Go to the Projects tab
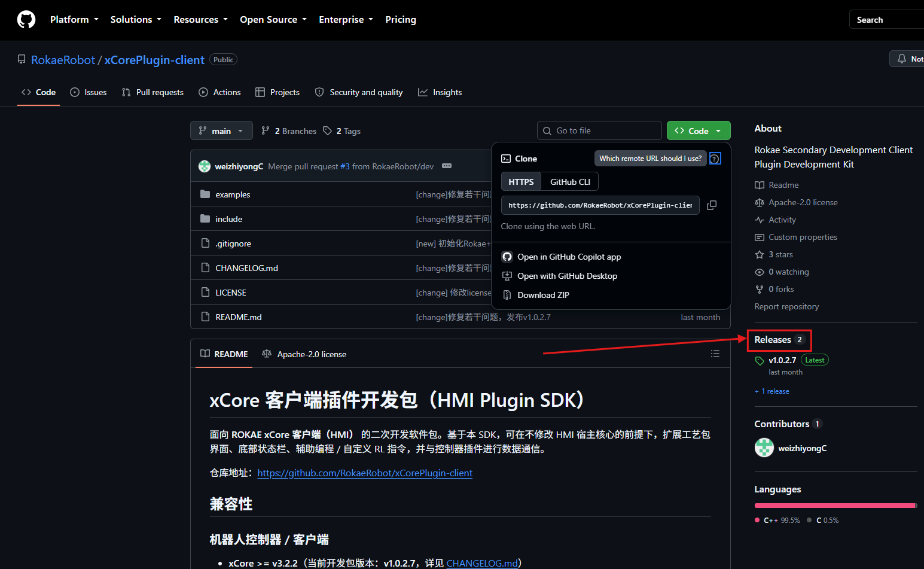 pyautogui.click(x=277, y=92)
